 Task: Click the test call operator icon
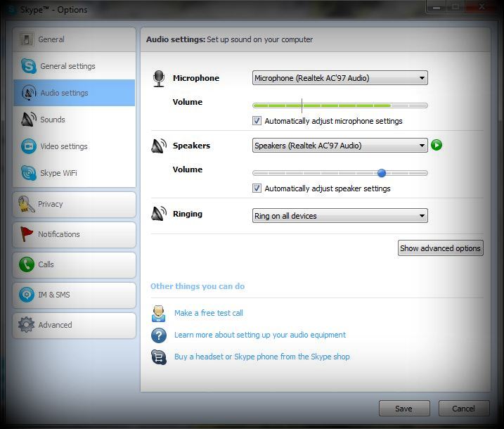pyautogui.click(x=158, y=314)
